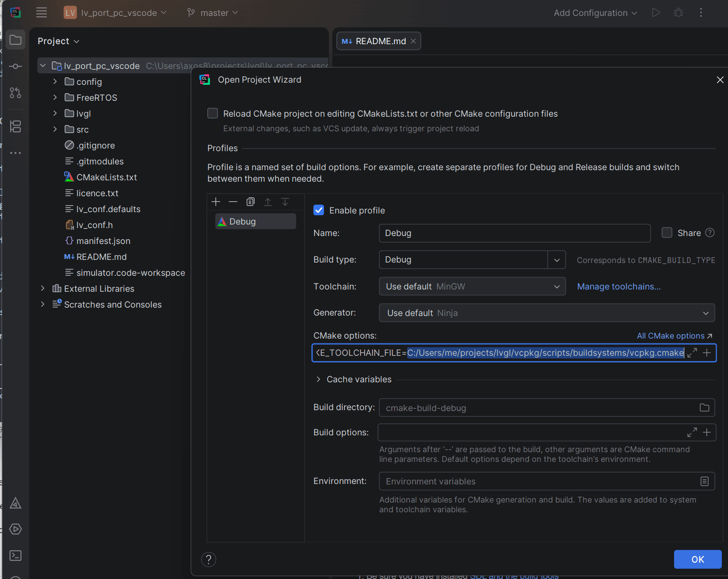
Task: Open environment variables editor icon
Action: pos(705,481)
